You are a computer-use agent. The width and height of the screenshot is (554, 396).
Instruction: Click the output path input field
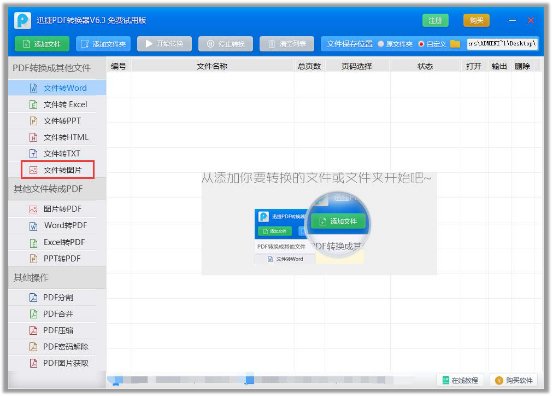502,44
